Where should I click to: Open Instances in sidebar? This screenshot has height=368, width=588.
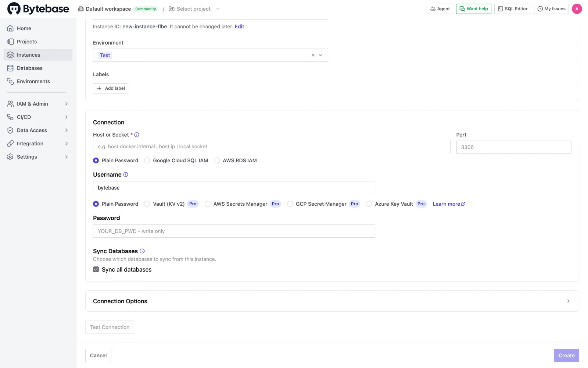(38, 55)
